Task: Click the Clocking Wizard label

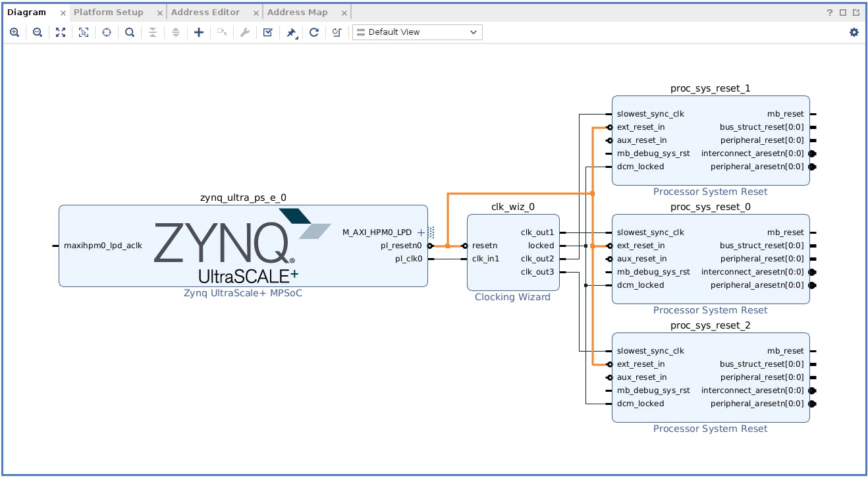Action: click(513, 297)
